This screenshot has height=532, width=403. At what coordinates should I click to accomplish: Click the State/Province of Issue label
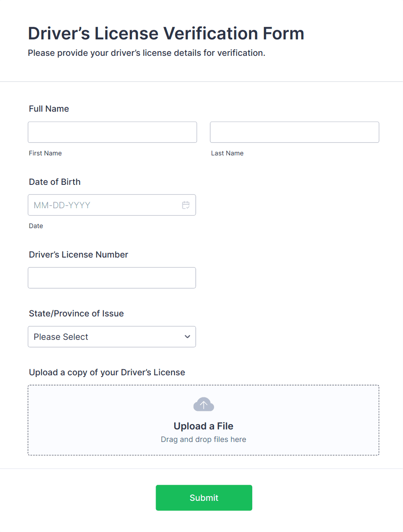tap(76, 313)
